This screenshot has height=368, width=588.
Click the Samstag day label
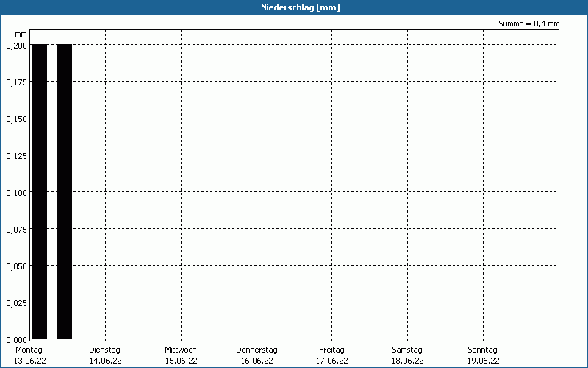[407, 350]
